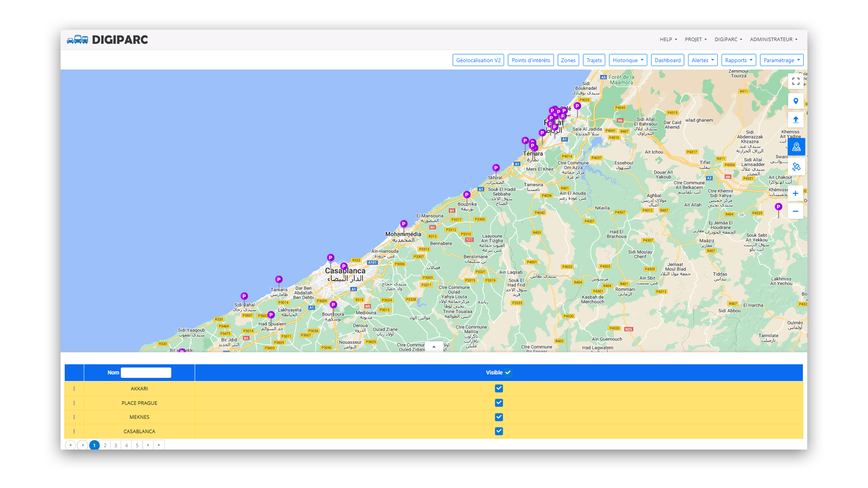Go to page 5 of the table
The width and height of the screenshot is (868, 488).
click(137, 445)
